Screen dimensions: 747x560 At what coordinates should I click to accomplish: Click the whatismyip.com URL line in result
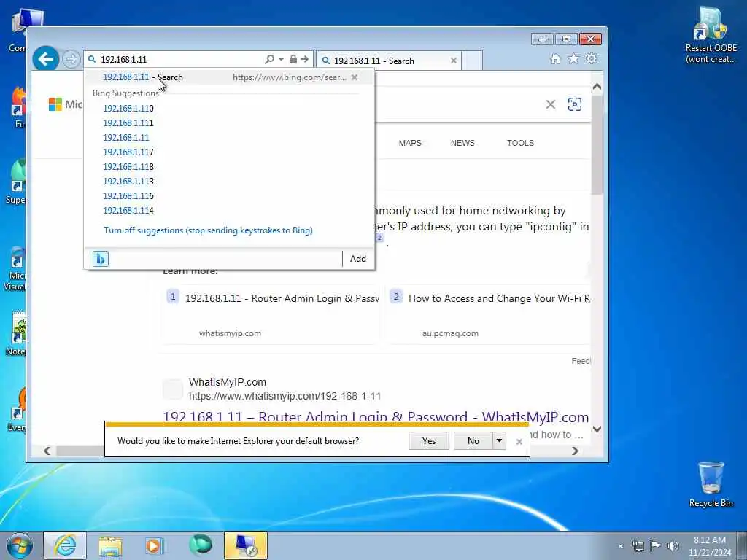(x=285, y=396)
